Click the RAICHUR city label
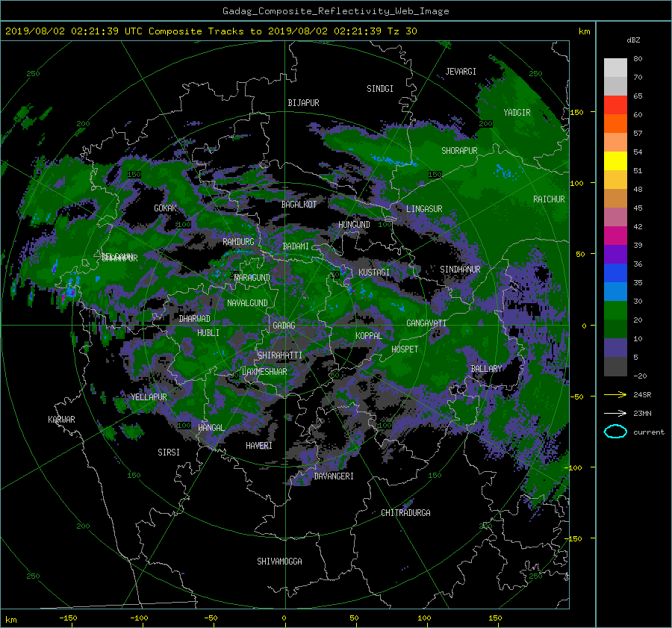Viewport: 672px width, 628px height. [x=549, y=199]
